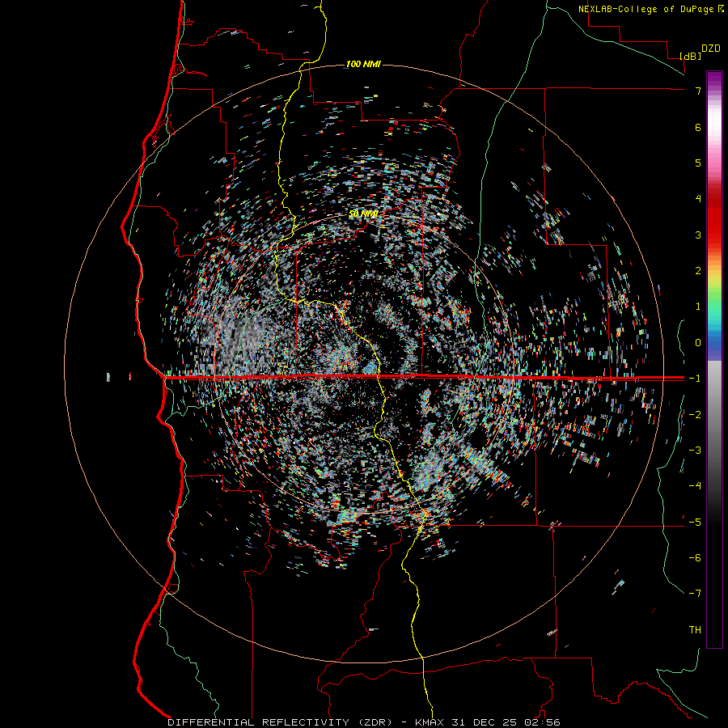Click the -1 value on the color scale
Viewport: 728px width, 728px height.
point(695,379)
